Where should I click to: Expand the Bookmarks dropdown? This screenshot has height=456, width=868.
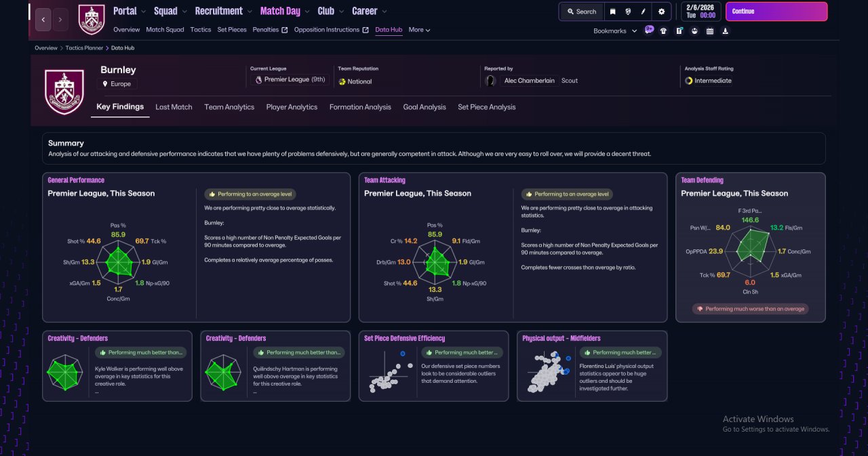click(615, 31)
